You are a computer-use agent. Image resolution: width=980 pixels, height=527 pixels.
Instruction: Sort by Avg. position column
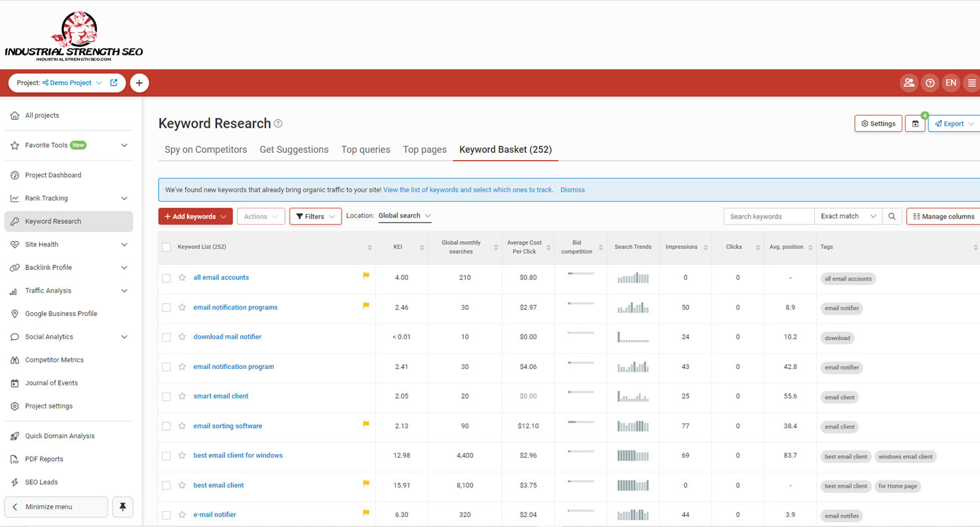click(x=810, y=248)
